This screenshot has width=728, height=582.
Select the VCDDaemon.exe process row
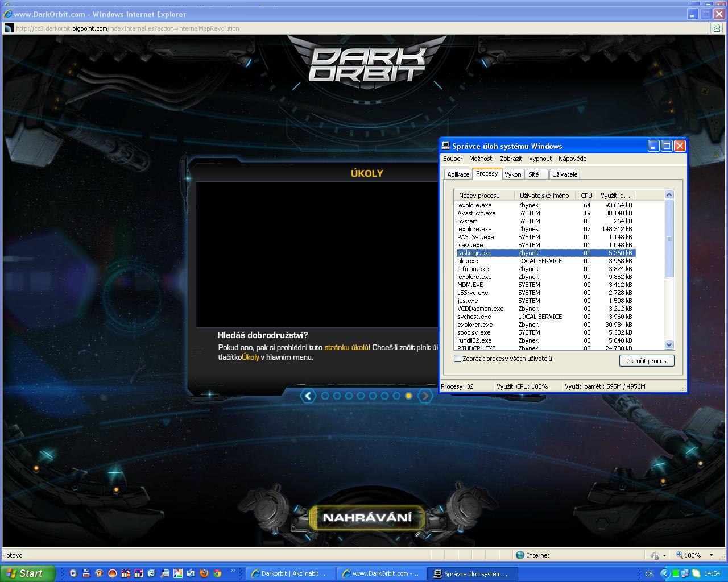point(545,309)
